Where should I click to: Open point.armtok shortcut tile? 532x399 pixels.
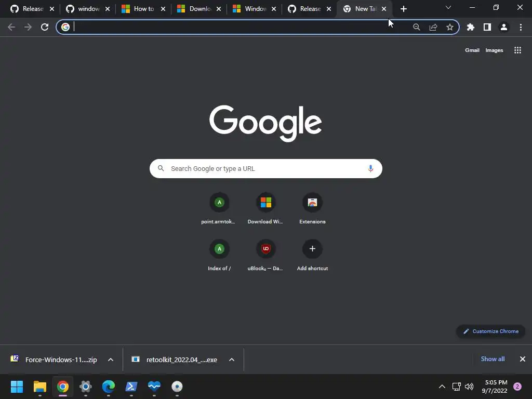[x=219, y=208]
